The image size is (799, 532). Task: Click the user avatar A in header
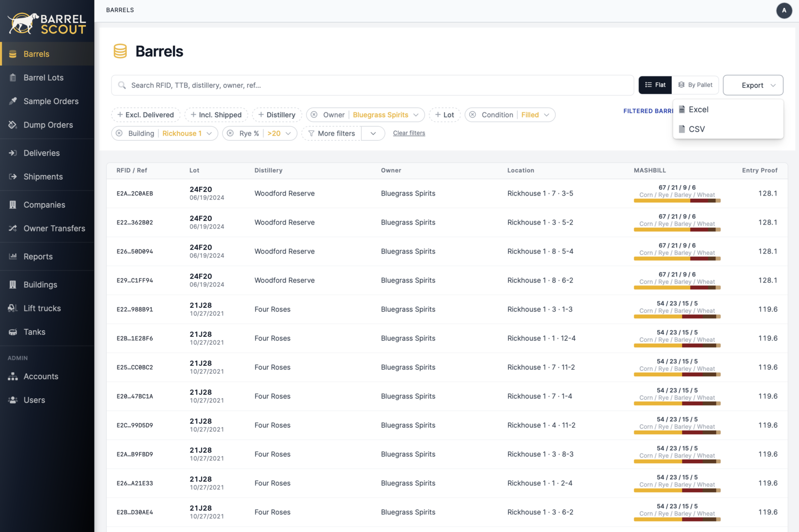[784, 10]
